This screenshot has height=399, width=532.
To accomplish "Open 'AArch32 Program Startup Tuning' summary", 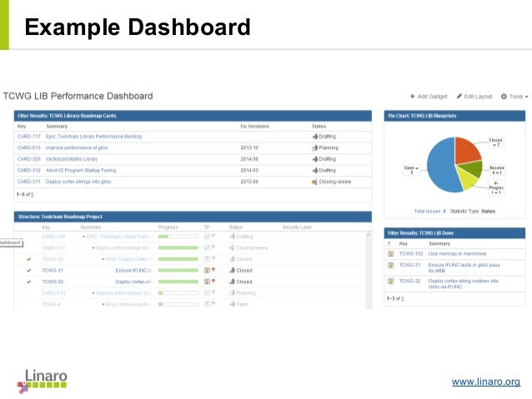I will coord(81,170).
